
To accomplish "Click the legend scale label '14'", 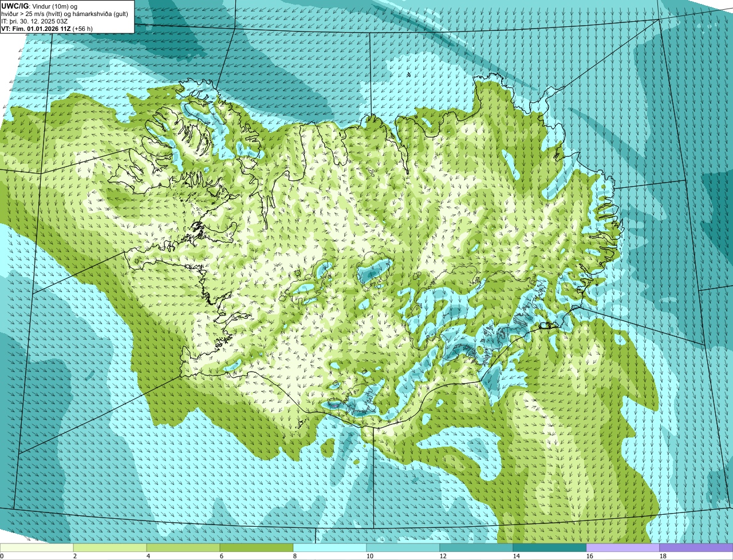I will 517,556.
